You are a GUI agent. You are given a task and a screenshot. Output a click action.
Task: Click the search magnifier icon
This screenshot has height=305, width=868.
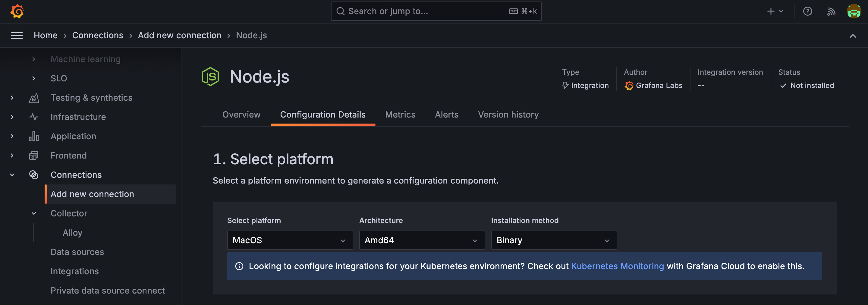tap(340, 11)
